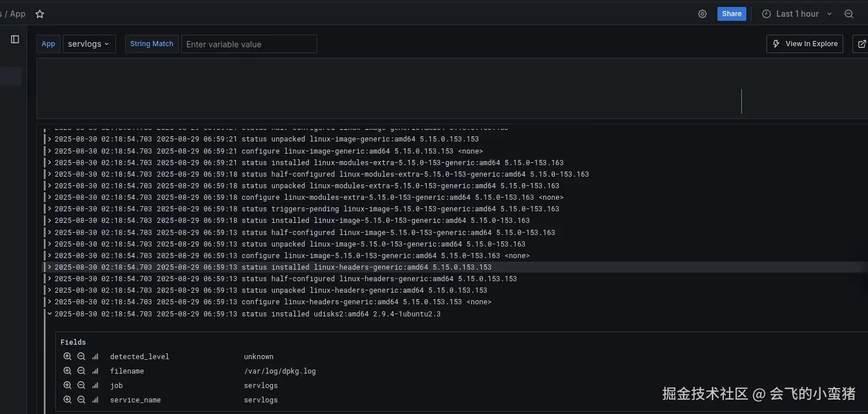Zoom out time range magnifier icon
This screenshot has height=414, width=868.
(x=849, y=14)
